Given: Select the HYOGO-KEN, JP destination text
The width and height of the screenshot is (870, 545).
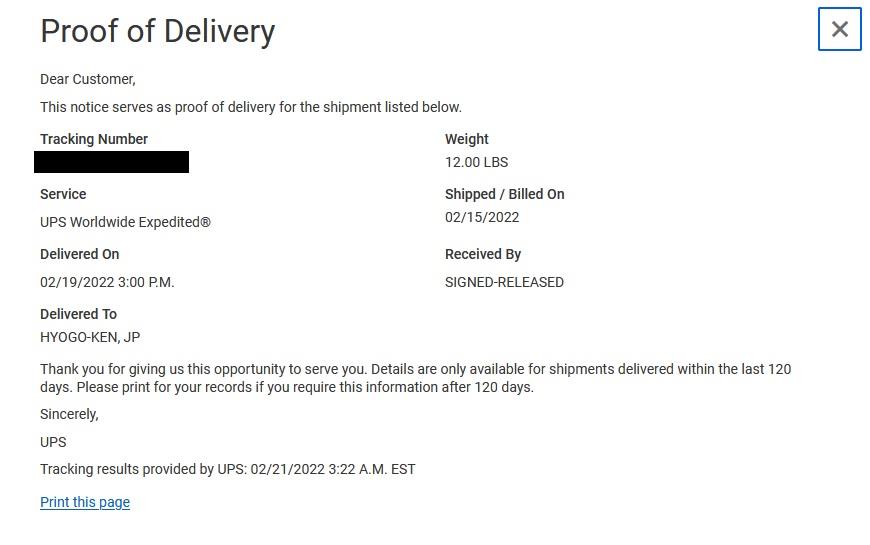Looking at the screenshot, I should coord(90,337).
